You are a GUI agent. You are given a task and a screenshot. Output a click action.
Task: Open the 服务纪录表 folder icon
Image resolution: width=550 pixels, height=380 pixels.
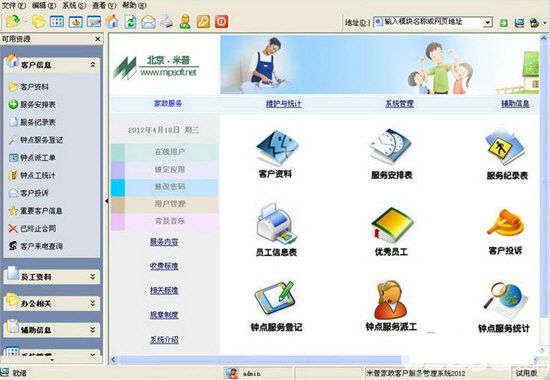[x=505, y=147]
